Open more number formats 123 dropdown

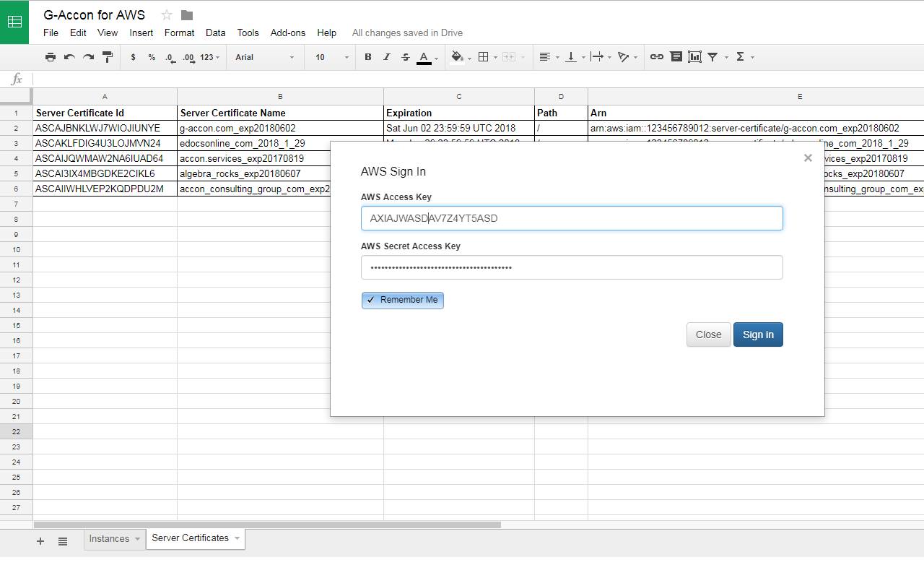[210, 57]
